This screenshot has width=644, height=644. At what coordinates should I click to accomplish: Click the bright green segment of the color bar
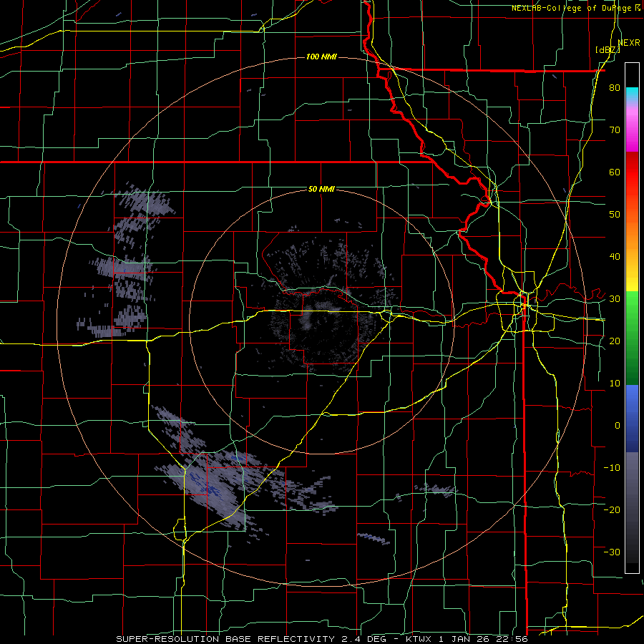(632, 306)
